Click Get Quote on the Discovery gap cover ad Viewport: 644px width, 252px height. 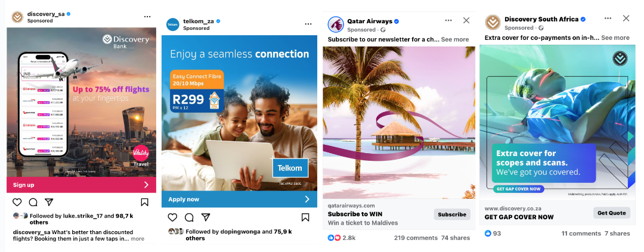click(612, 213)
